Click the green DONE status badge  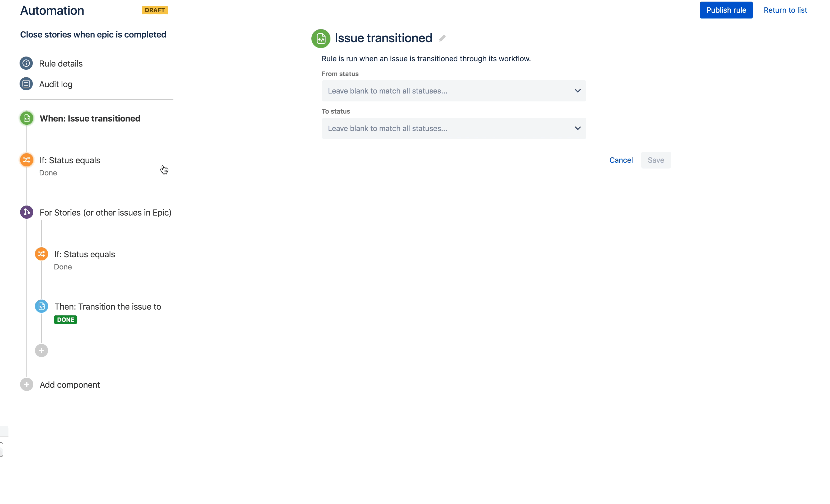65,320
